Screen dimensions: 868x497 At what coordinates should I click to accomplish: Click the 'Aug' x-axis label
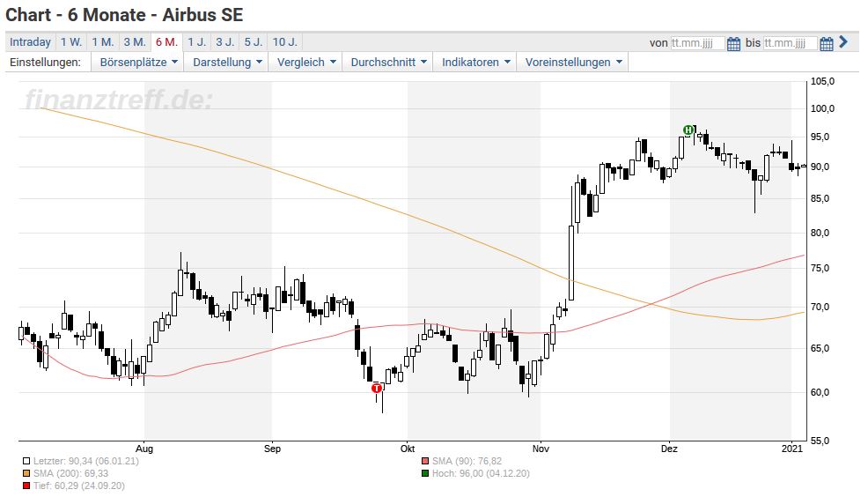143,449
